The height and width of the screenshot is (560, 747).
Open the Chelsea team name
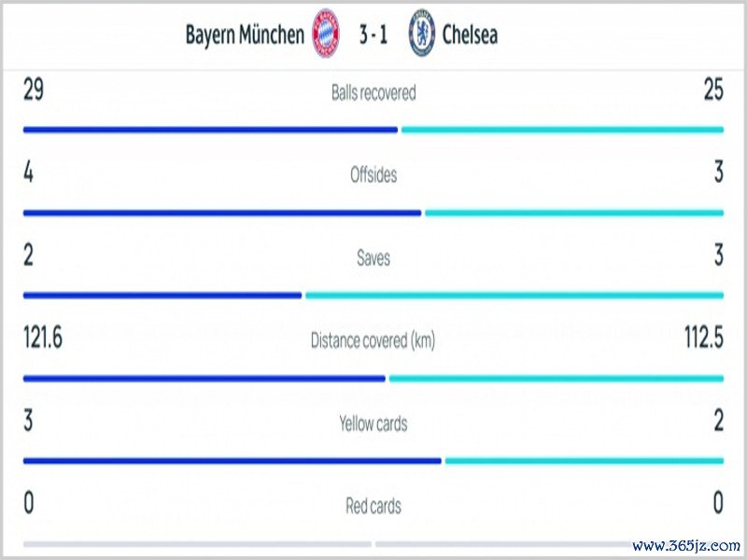click(470, 35)
